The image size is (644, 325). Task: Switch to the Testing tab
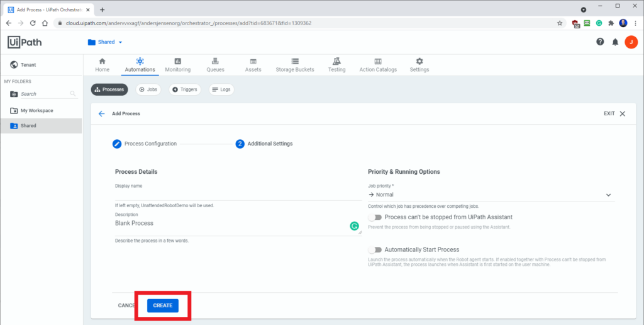(x=337, y=65)
